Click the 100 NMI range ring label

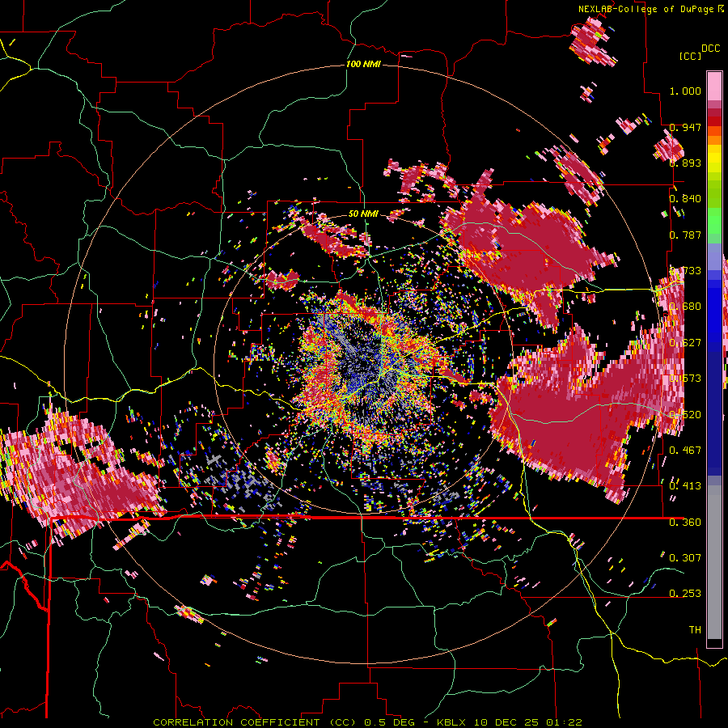point(363,64)
